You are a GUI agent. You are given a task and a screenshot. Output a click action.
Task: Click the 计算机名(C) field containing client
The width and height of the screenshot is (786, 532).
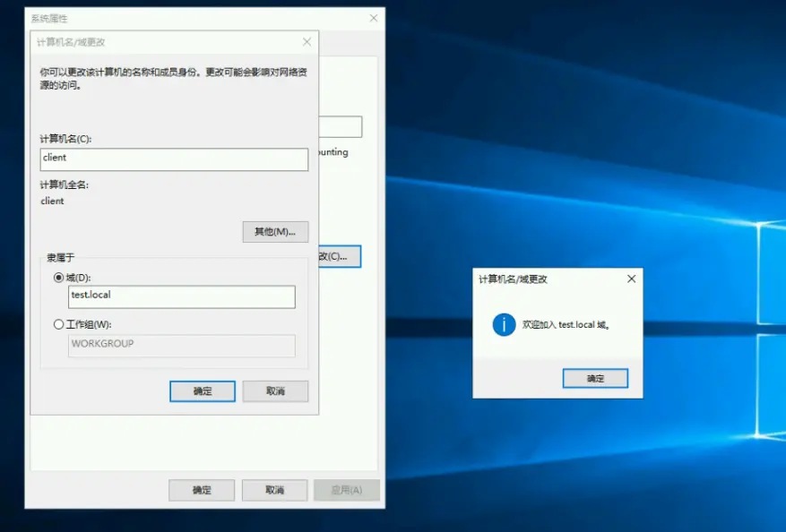point(174,159)
